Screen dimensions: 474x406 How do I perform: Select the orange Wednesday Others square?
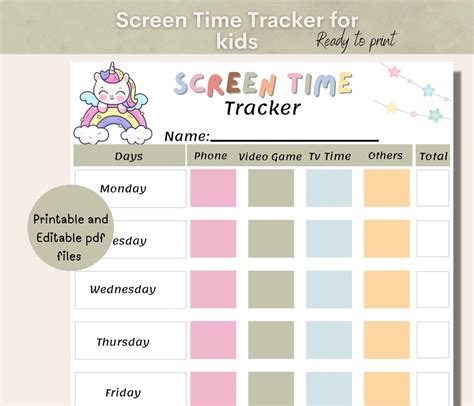pyautogui.click(x=387, y=289)
